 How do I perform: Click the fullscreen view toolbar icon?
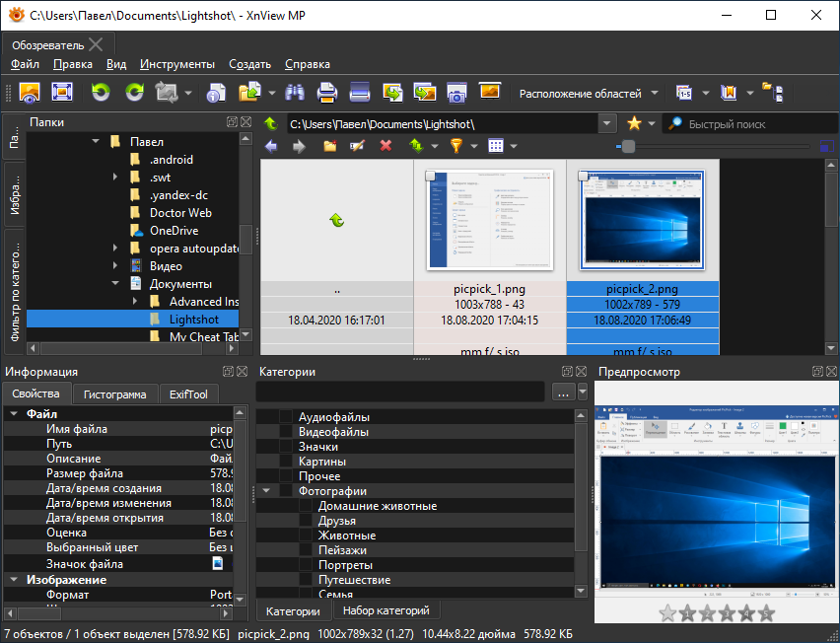pos(62,93)
